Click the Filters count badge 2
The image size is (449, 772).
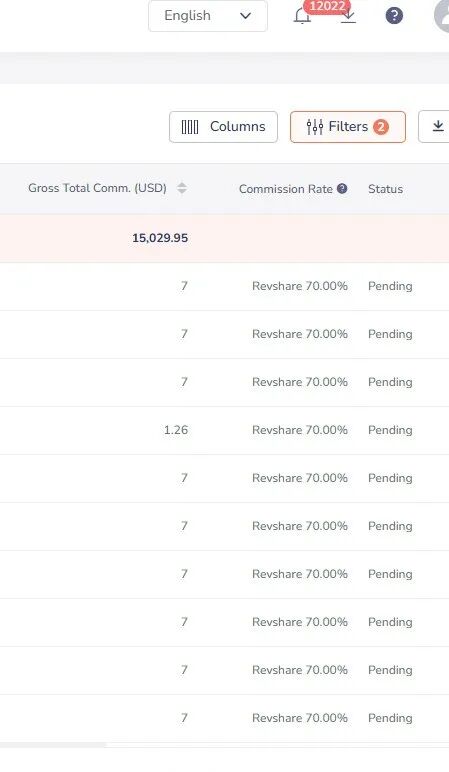381,127
